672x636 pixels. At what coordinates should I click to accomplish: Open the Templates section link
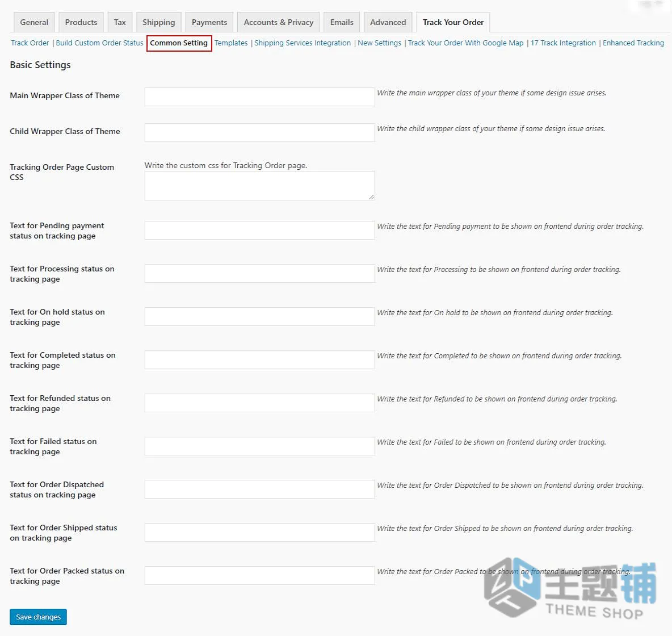point(231,43)
